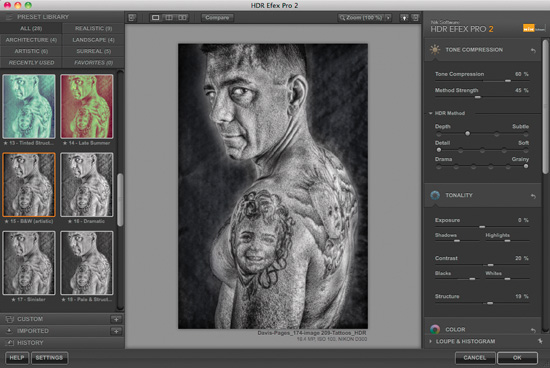Screen dimensions: 550x368
Task: Collapse the TONE COMPRESSION section header
Action: tap(483, 50)
